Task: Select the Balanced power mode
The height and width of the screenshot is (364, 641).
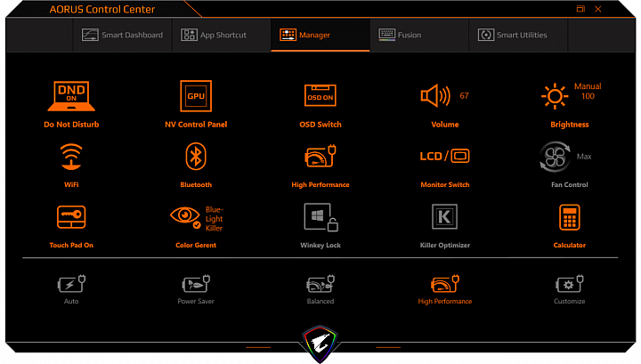Action: 320,289
